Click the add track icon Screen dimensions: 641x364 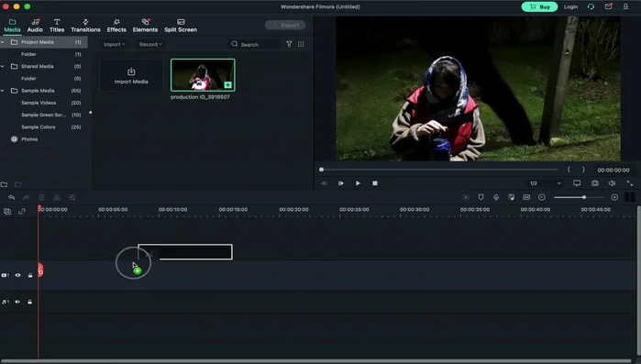pyautogui.click(x=7, y=211)
